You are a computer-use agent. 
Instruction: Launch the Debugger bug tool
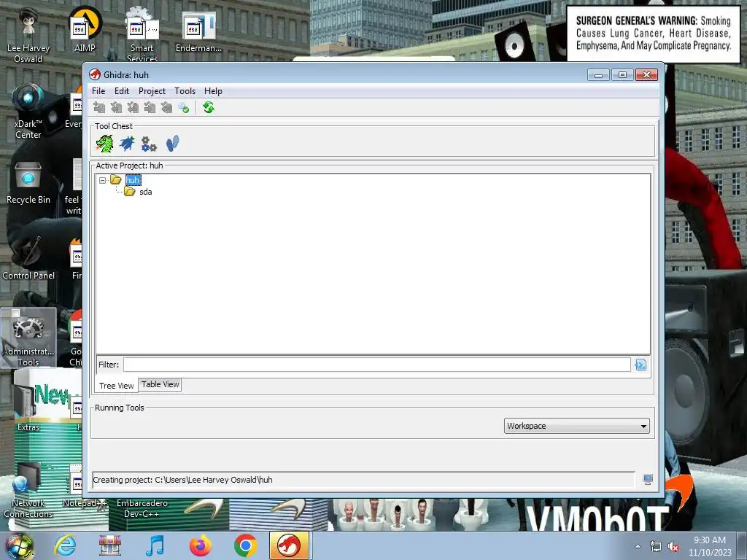[127, 144]
